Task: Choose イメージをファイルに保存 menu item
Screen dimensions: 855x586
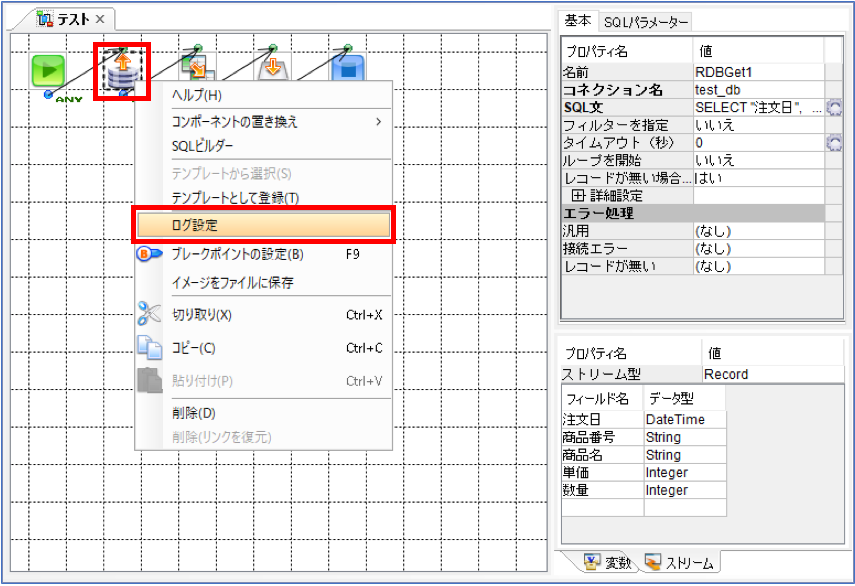Action: coord(264,282)
